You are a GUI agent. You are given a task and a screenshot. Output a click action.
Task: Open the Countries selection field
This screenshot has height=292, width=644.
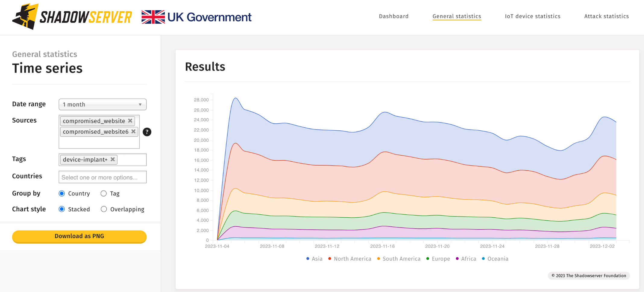coord(102,177)
